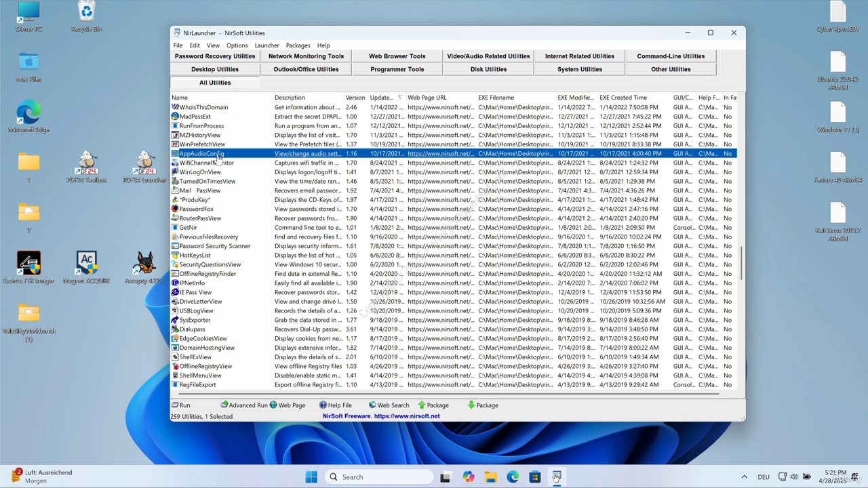Screen dimensions: 868x488
Task: Select the RunFromProcess icon
Action: point(175,125)
